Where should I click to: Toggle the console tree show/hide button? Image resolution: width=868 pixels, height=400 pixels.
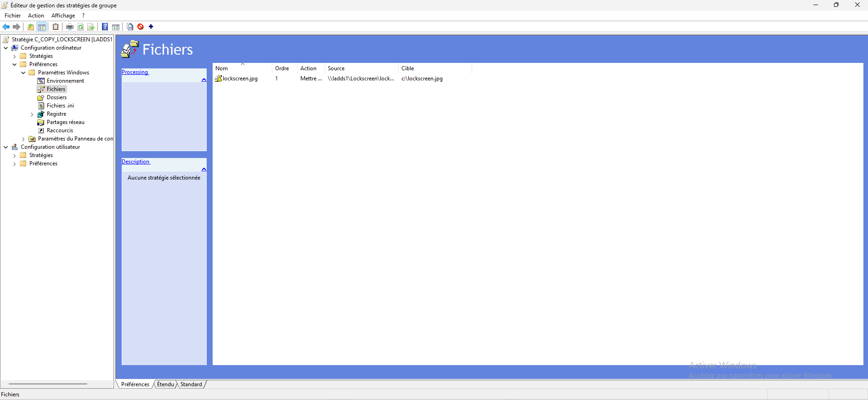point(42,27)
